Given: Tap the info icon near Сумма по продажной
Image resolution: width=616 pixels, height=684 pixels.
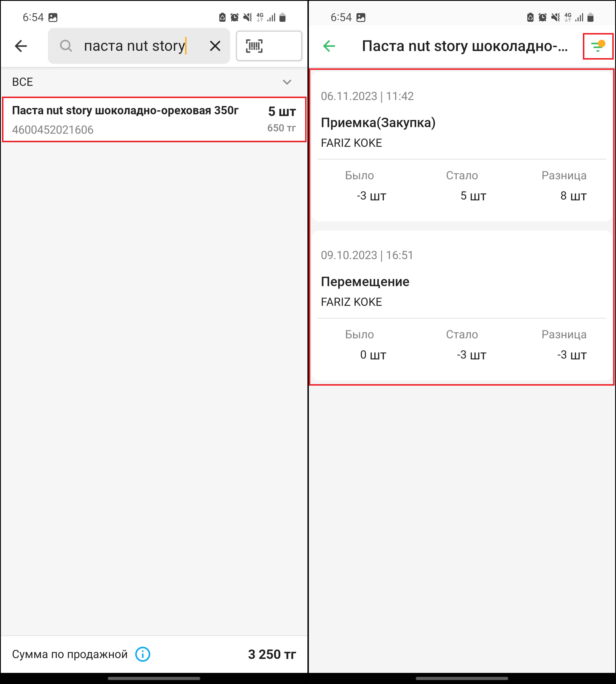Looking at the screenshot, I should click(x=143, y=654).
